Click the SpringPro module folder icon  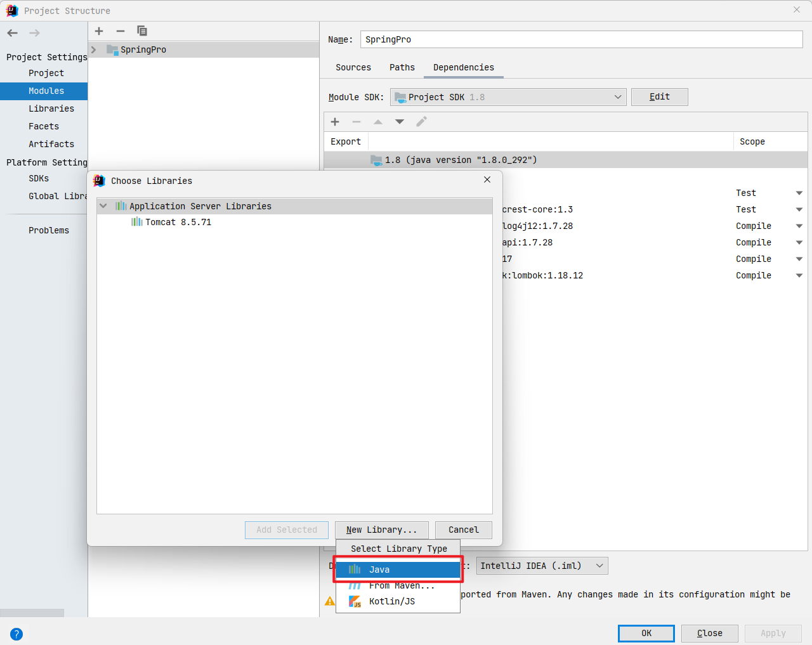click(112, 49)
